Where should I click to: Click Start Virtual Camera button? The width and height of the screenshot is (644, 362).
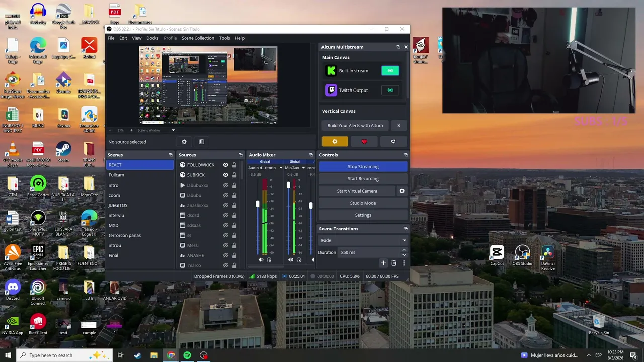pos(357,191)
